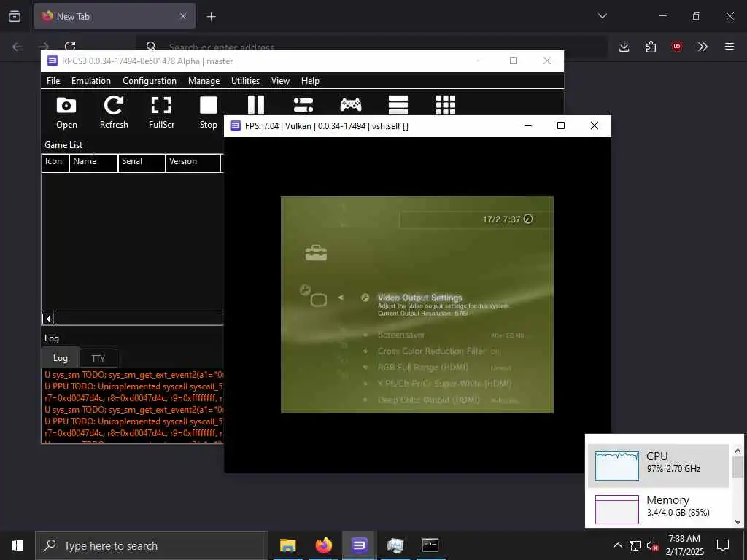Open the Help menu in RPCS3
The image size is (747, 560).
coord(310,81)
